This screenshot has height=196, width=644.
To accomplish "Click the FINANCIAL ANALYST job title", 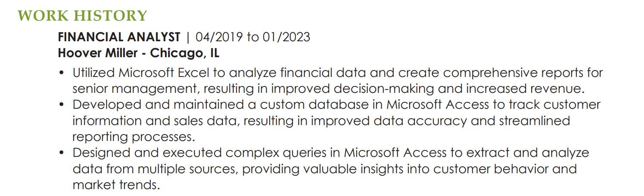I will (x=119, y=37).
